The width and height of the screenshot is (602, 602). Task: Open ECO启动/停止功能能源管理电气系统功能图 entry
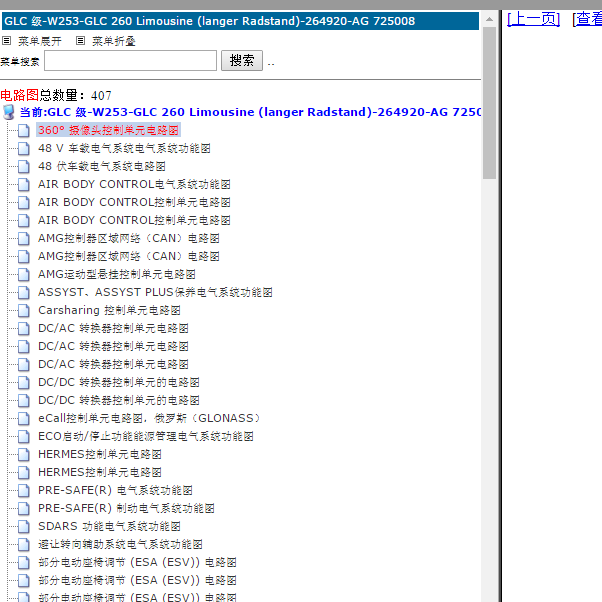click(146, 437)
